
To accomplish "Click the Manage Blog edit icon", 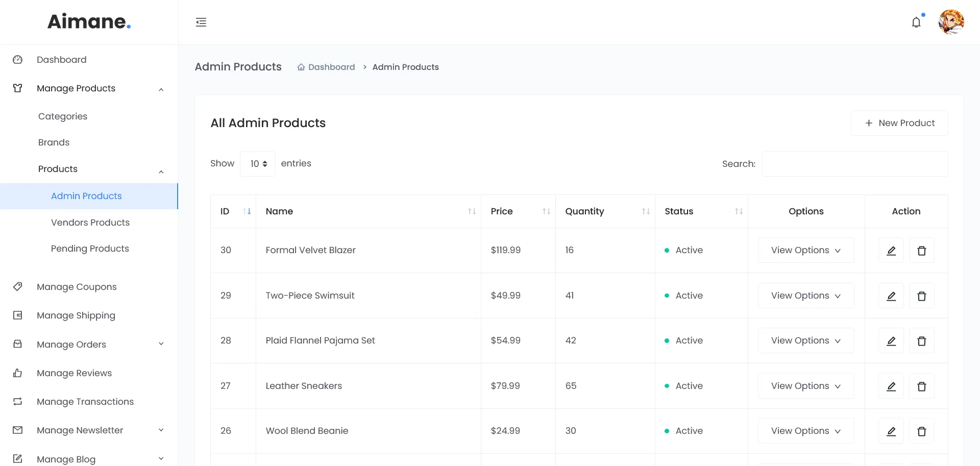I will pyautogui.click(x=17, y=459).
